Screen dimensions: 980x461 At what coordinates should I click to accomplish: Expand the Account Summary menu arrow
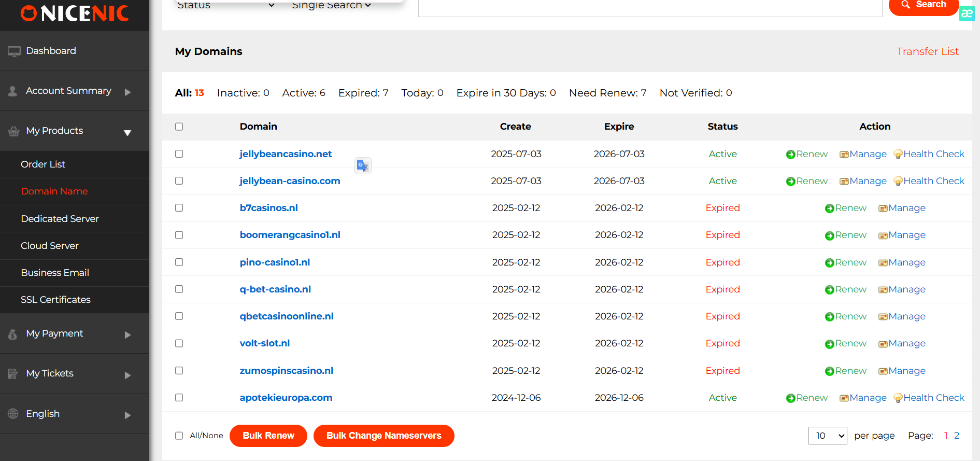pyautogui.click(x=127, y=92)
